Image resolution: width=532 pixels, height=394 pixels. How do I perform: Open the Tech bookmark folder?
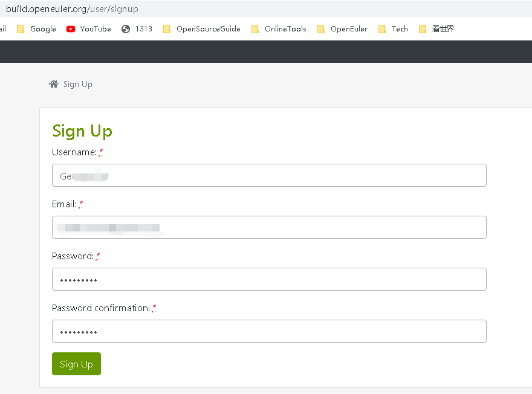393,29
